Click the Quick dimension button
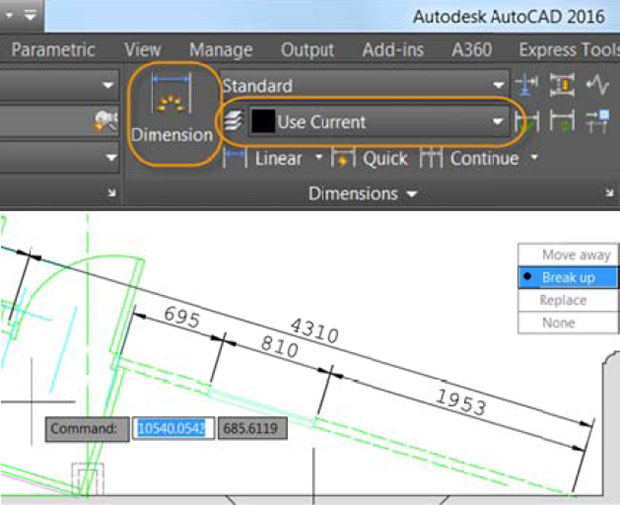This screenshot has height=505, width=620. pyautogui.click(x=369, y=159)
